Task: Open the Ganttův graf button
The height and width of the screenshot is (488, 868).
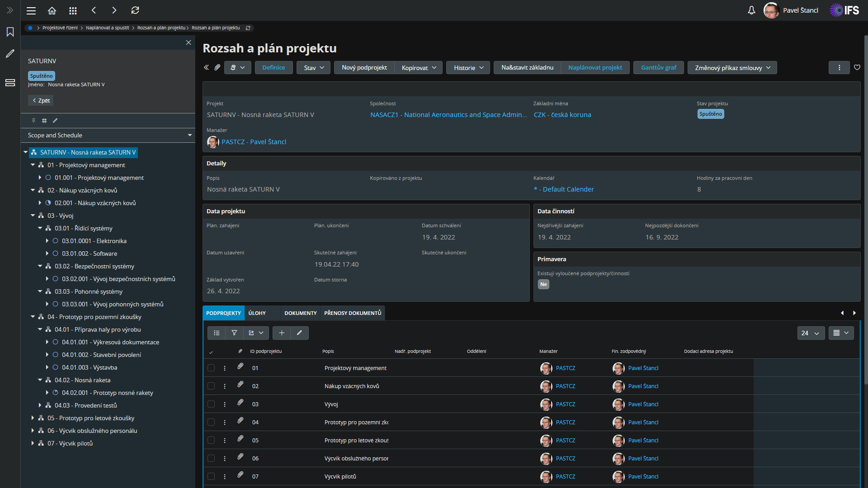Action: (659, 68)
